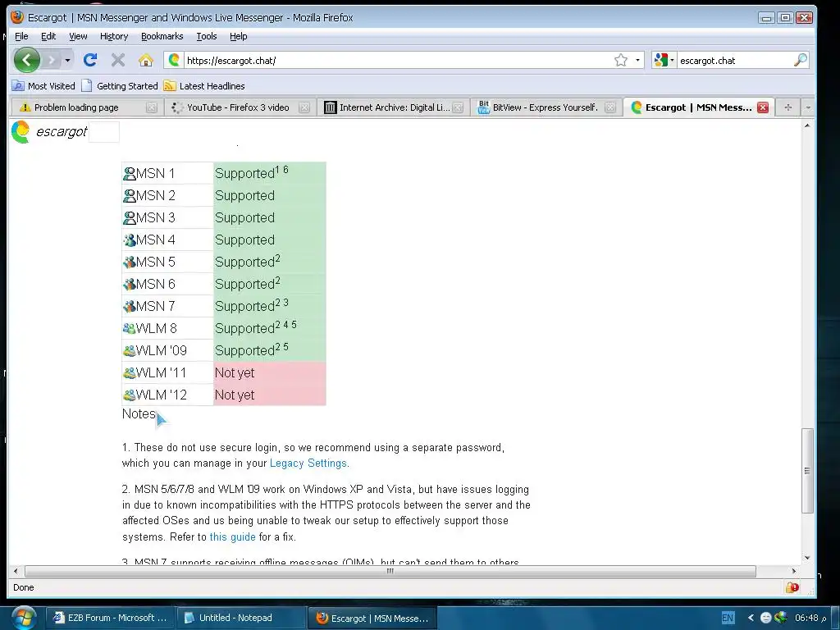Viewport: 840px width, 630px height.
Task: Open the Help menu
Action: 239,36
